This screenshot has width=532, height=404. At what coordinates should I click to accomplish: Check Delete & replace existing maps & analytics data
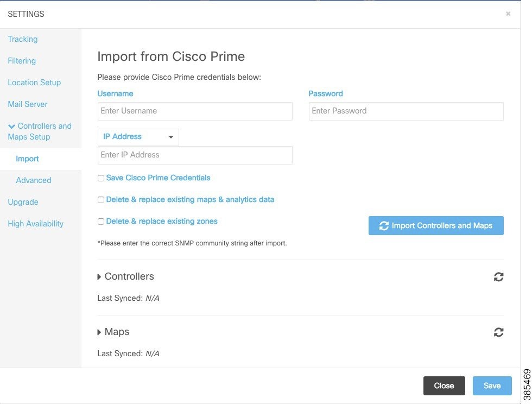pos(100,200)
